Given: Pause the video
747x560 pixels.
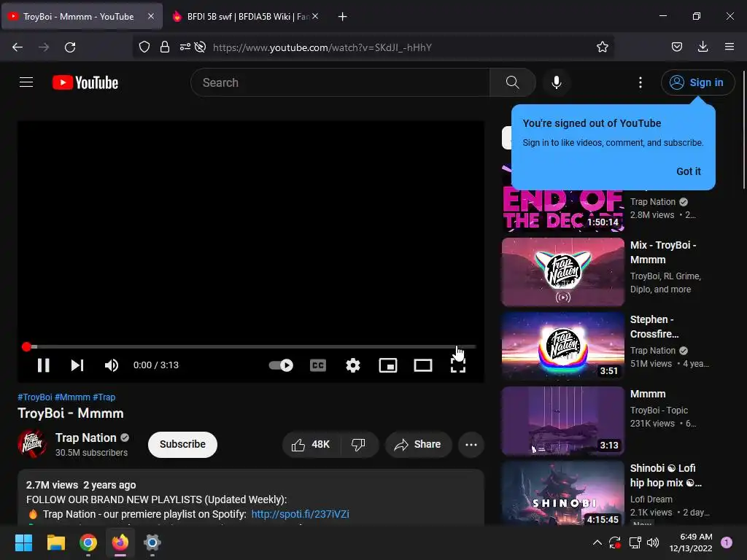Looking at the screenshot, I should tap(43, 365).
